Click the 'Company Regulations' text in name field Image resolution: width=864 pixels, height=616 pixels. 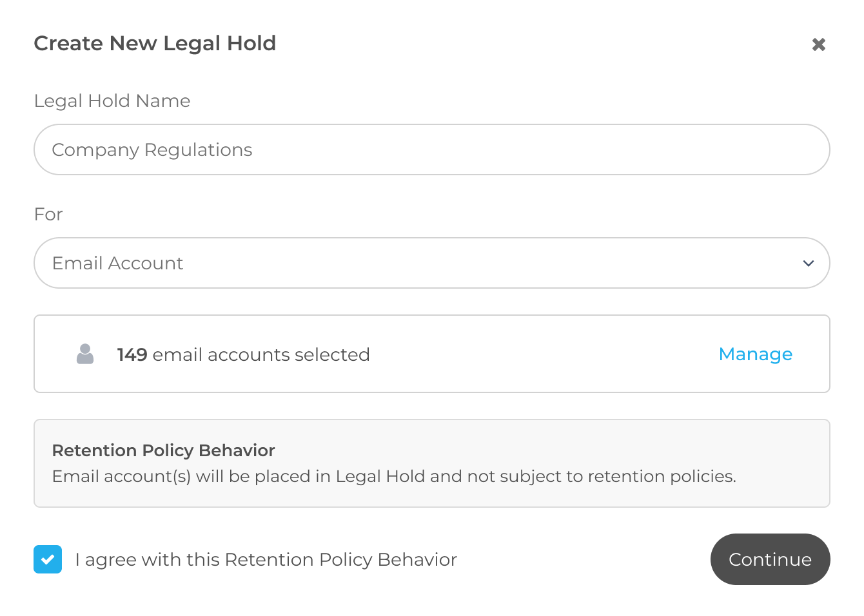coord(152,149)
